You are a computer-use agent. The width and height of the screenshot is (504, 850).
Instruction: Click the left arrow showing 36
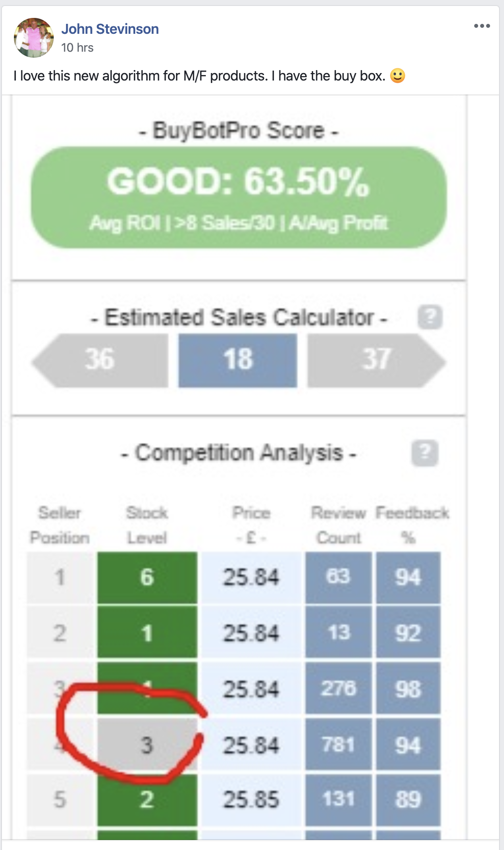100,360
